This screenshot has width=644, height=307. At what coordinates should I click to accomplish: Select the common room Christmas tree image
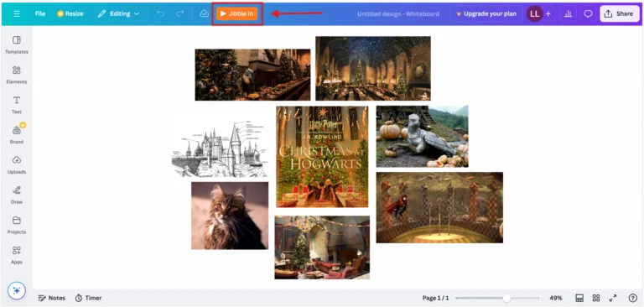322,247
